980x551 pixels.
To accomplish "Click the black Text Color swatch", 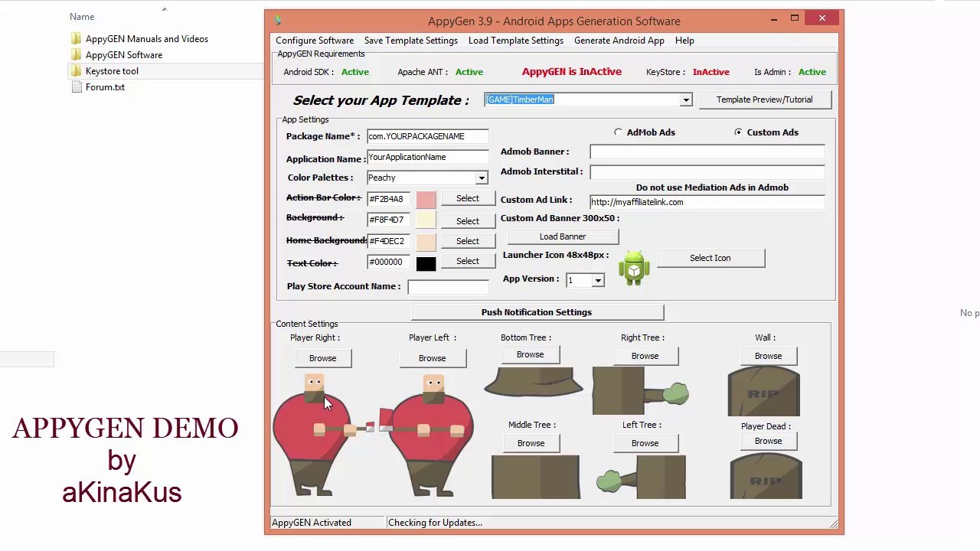I will tap(426, 262).
